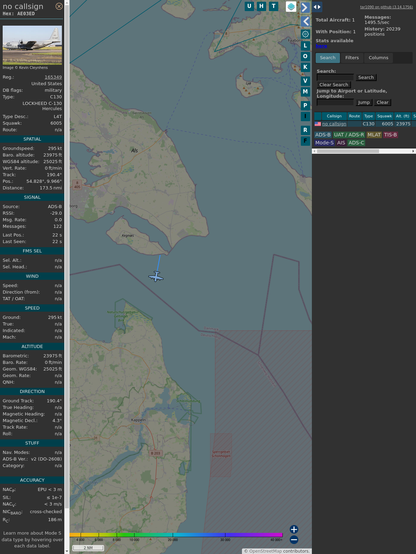Sort table by Alt. (ft) column
The image size is (416, 554).
pyautogui.click(x=403, y=116)
